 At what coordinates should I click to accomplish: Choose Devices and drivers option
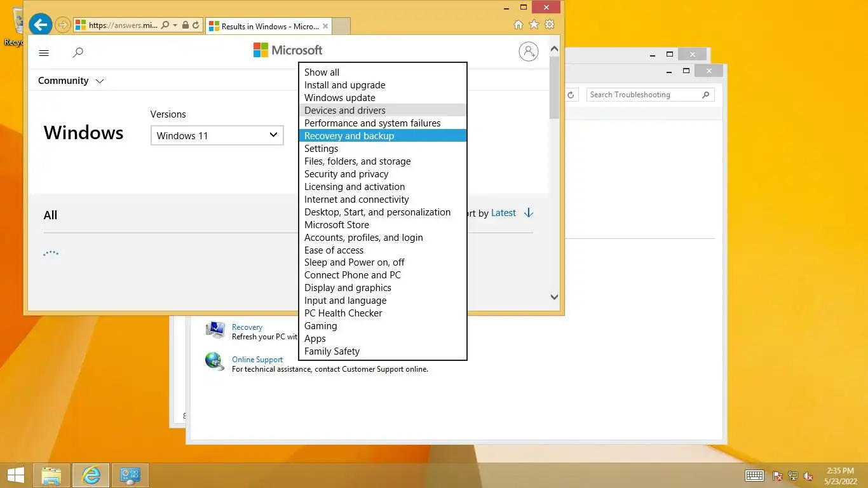383,111
